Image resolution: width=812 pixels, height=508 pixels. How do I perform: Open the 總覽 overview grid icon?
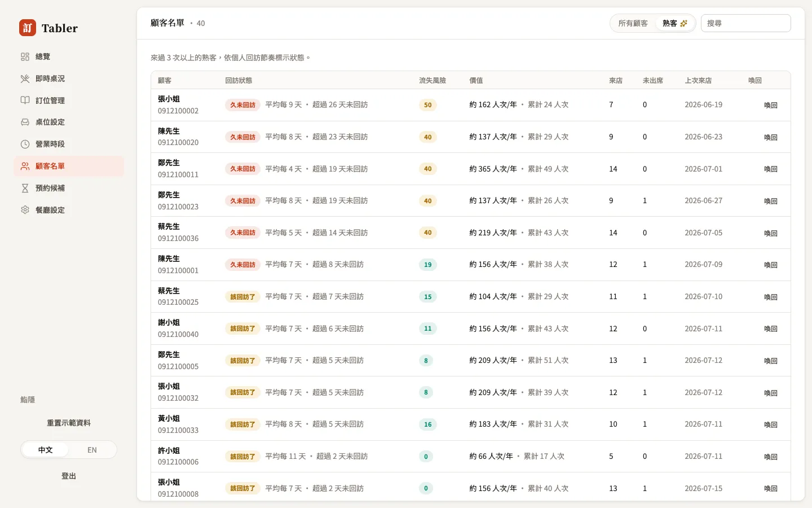tap(25, 56)
